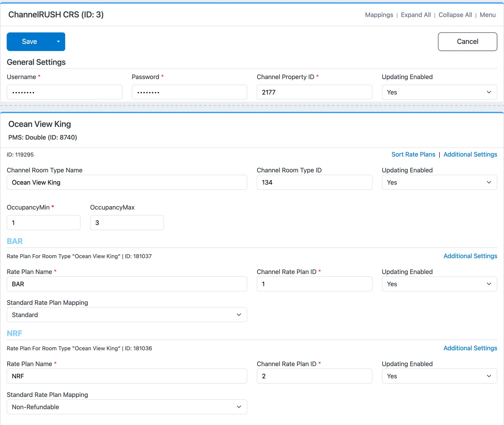Open the Save button dropdown arrow
504x425 pixels.
click(x=58, y=42)
